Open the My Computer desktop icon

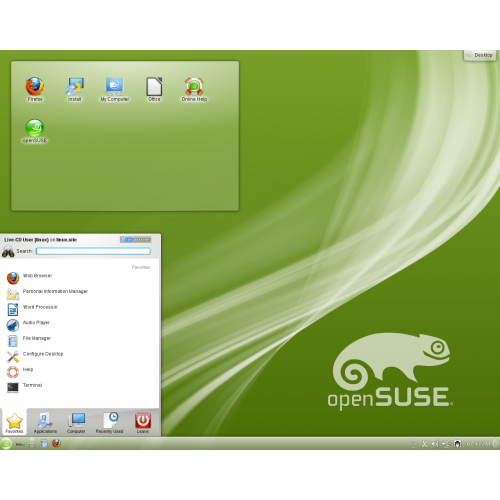coord(115,89)
